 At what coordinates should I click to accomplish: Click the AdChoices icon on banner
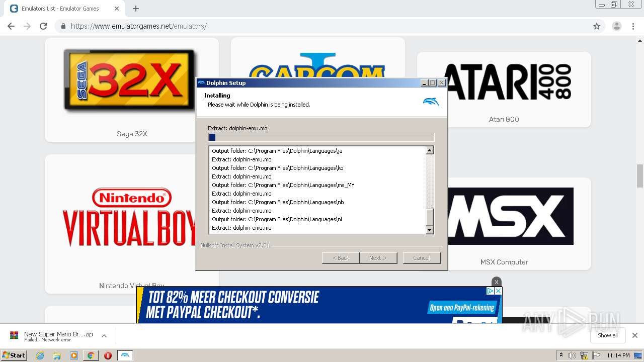coord(490,291)
